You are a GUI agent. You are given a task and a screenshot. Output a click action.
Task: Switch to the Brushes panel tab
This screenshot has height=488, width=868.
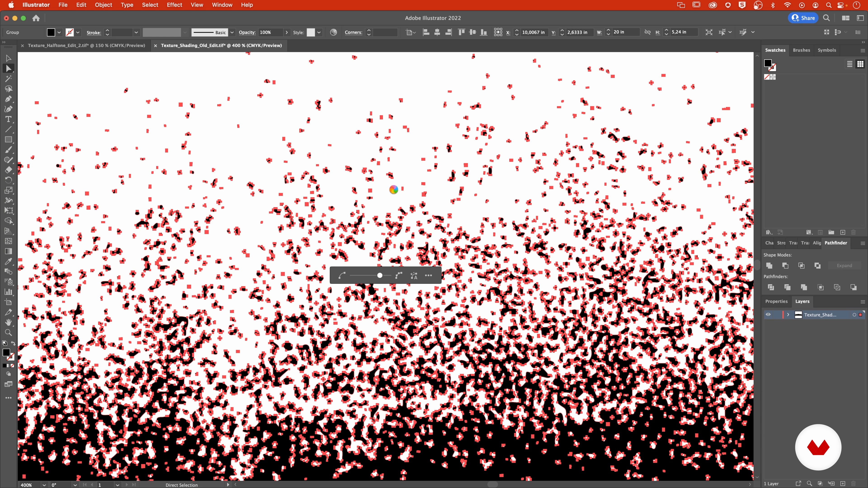pyautogui.click(x=801, y=50)
